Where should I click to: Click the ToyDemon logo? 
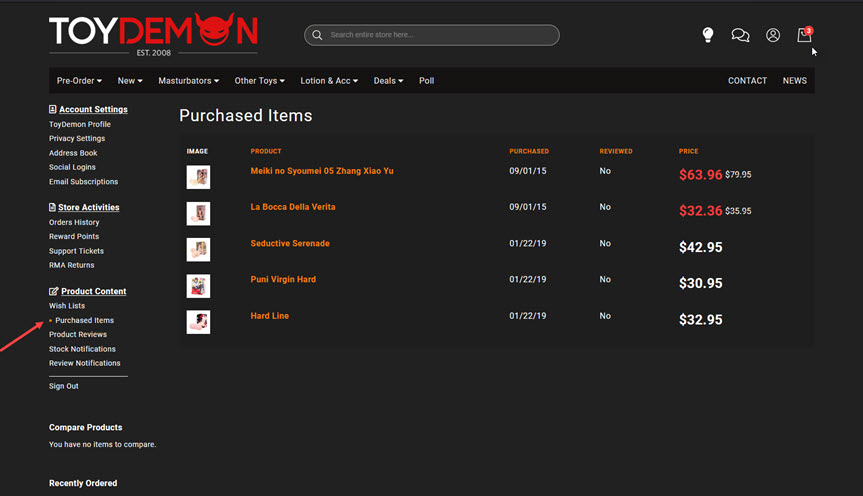154,34
